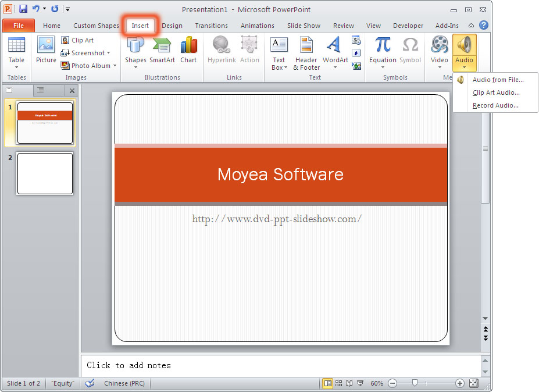Start Slide Show from the status bar

click(x=359, y=383)
